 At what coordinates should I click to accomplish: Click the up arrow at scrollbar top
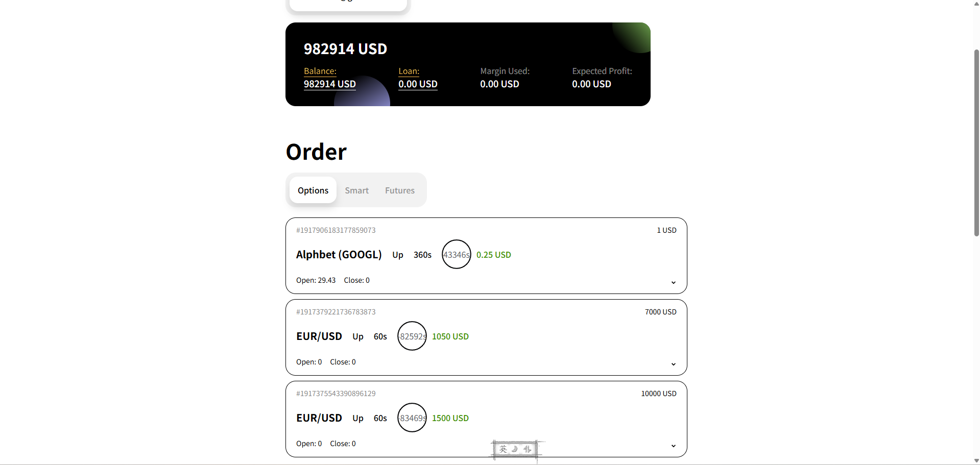click(976, 4)
